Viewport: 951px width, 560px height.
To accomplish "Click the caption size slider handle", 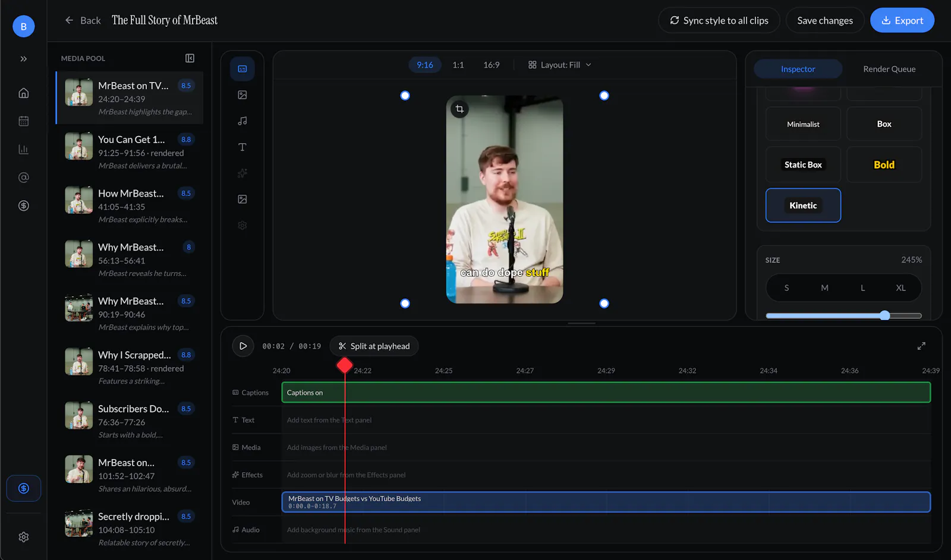I will tap(885, 315).
